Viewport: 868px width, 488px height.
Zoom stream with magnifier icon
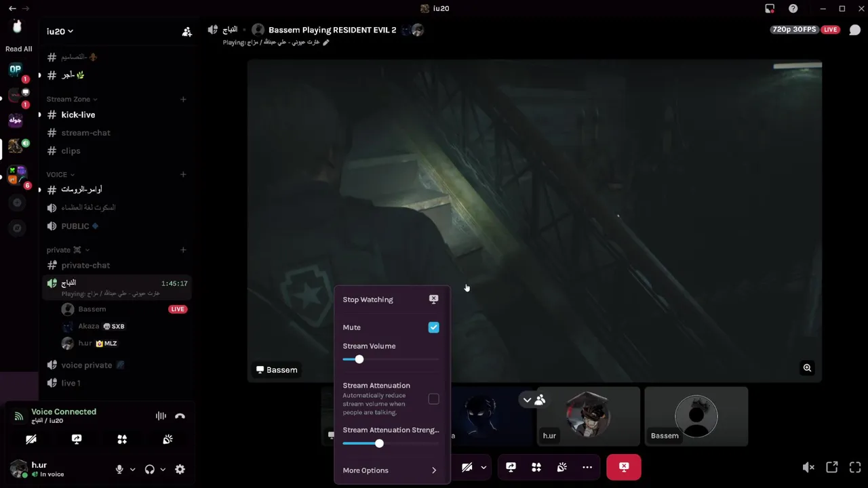pyautogui.click(x=807, y=368)
